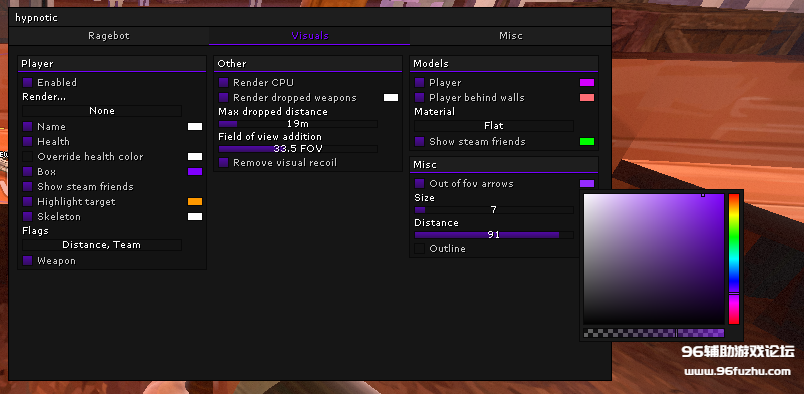The width and height of the screenshot is (804, 394).
Task: Open the orange Highlight target color swatch
Action: click(195, 202)
